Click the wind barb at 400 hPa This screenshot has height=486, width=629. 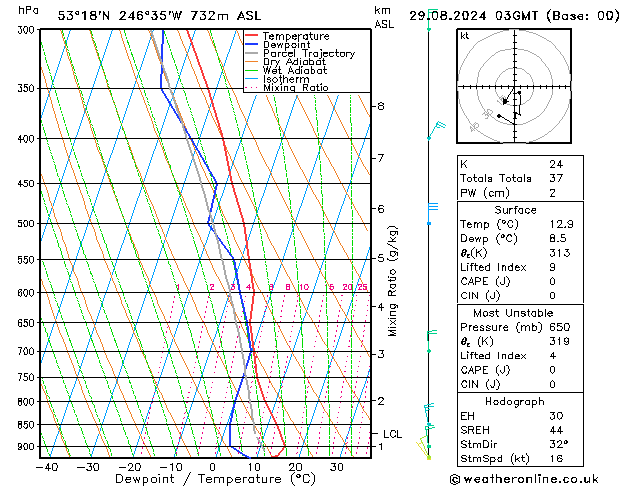pyautogui.click(x=436, y=131)
